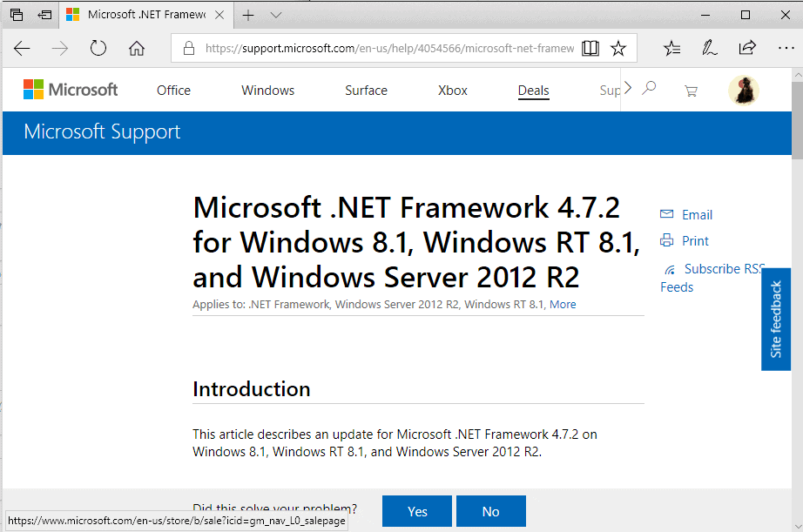Open the Hub favorites panel
Image resolution: width=803 pixels, height=532 pixels.
(671, 48)
